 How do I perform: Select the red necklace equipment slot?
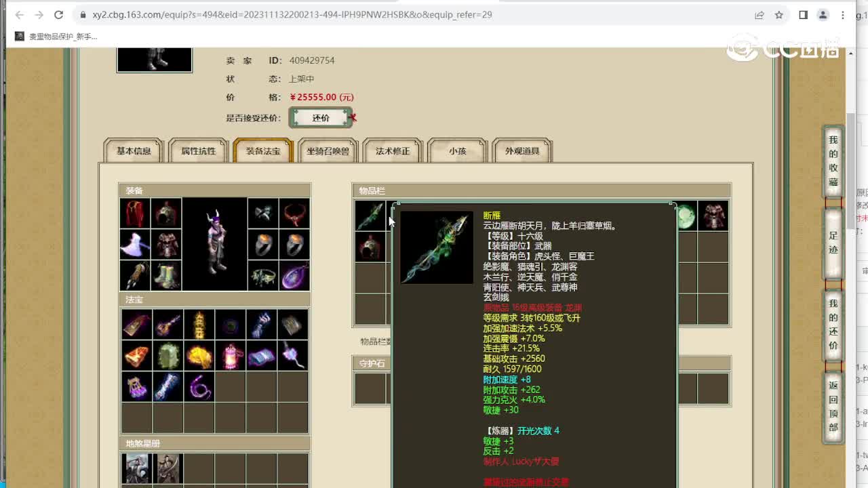click(294, 213)
